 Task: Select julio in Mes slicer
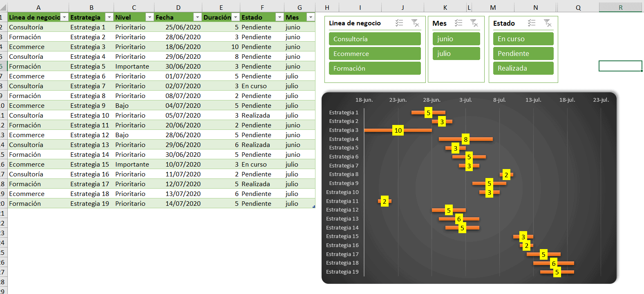[x=456, y=53]
